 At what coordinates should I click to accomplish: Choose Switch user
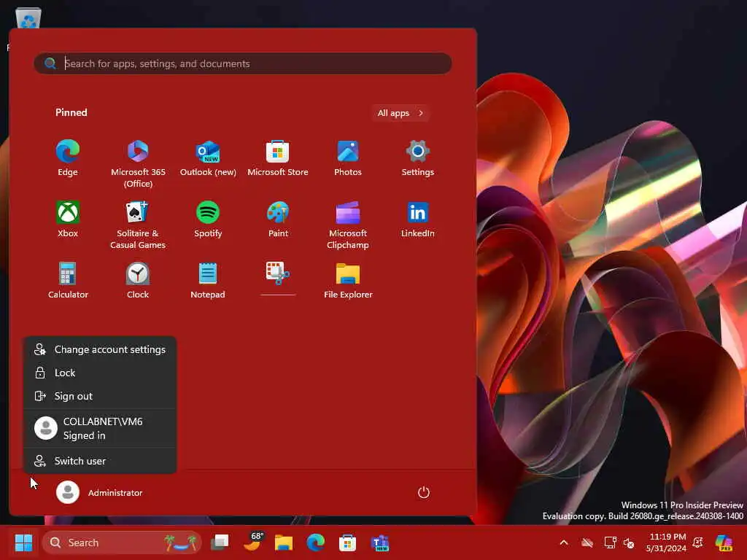(x=100, y=461)
